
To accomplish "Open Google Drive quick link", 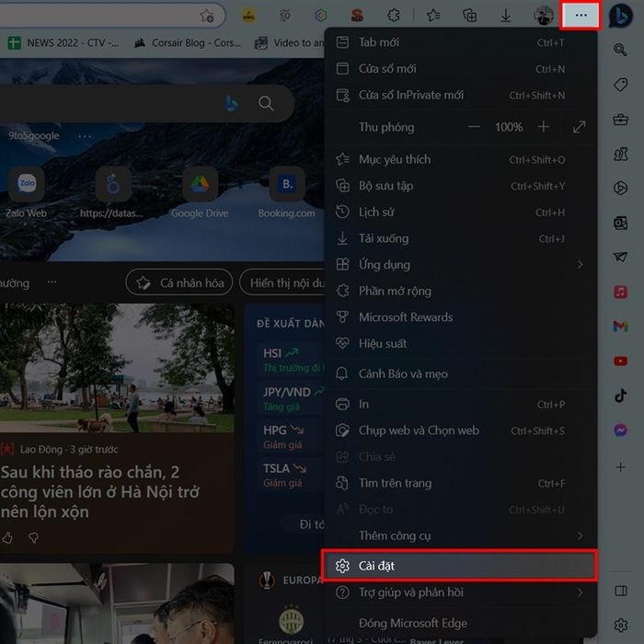I will [x=200, y=192].
